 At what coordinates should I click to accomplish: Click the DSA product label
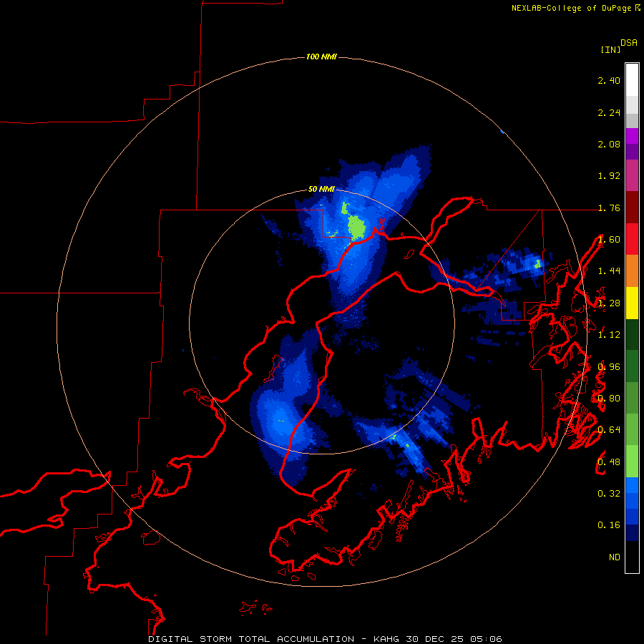click(629, 42)
